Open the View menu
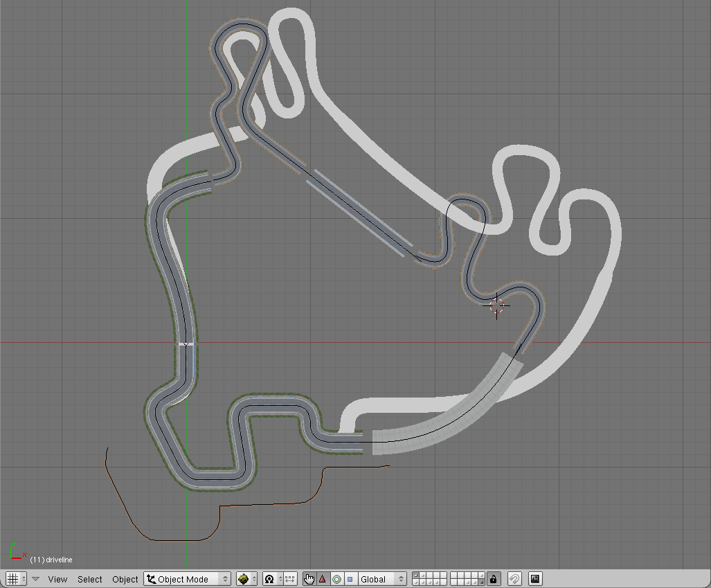The height and width of the screenshot is (588, 711). (x=57, y=579)
